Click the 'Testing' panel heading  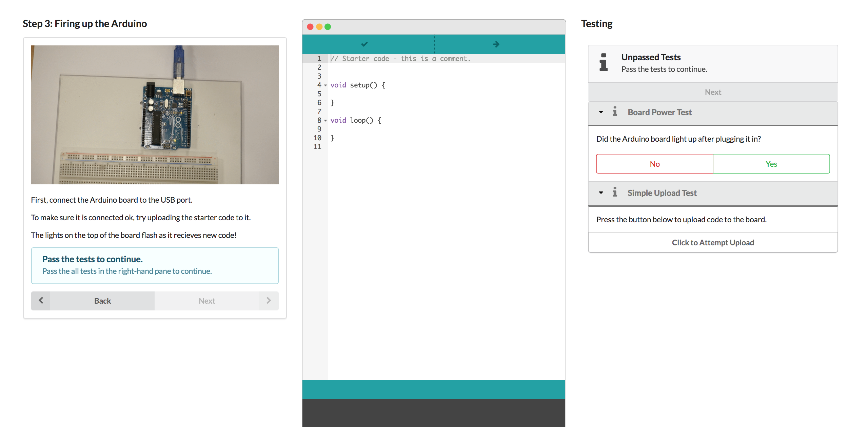(x=597, y=23)
